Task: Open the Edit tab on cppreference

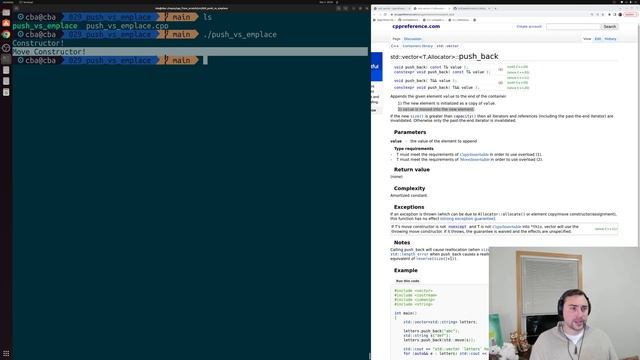Action: [x=598, y=39]
